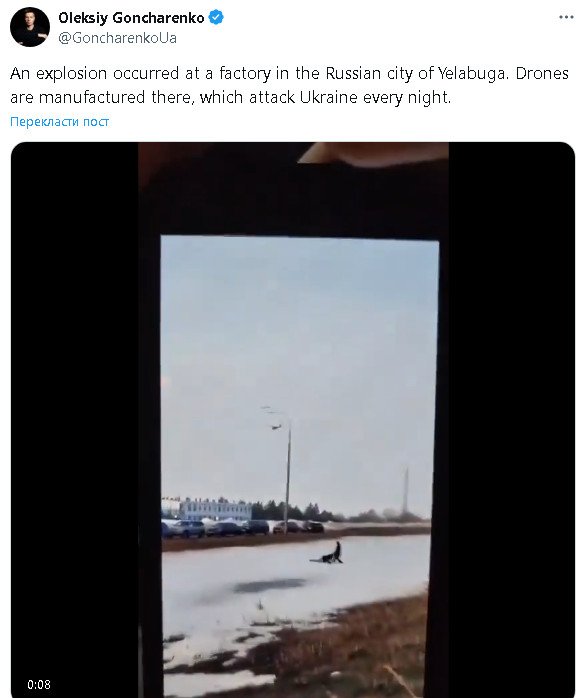This screenshot has height=698, width=579.
Task: Open the @GoncharenkoUa handle link
Action: (x=117, y=38)
